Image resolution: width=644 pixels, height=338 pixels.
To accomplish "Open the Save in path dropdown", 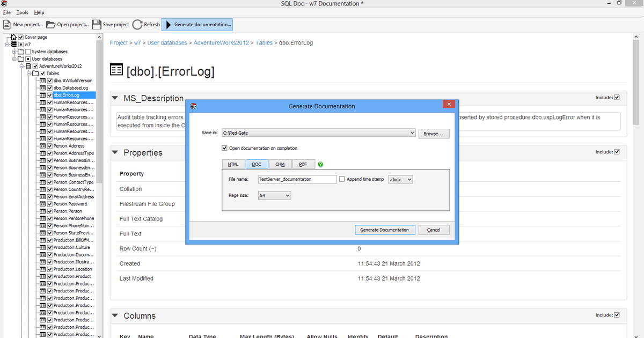I will 412,133.
